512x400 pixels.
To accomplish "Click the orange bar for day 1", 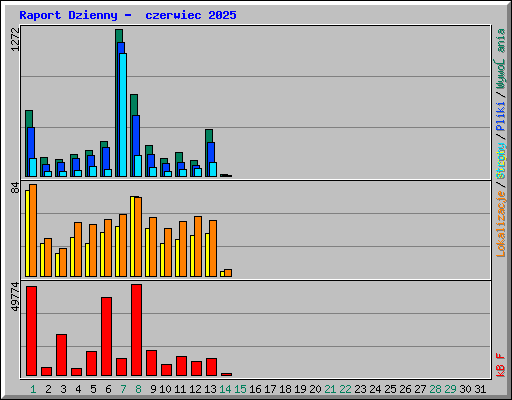I will pos(33,230).
